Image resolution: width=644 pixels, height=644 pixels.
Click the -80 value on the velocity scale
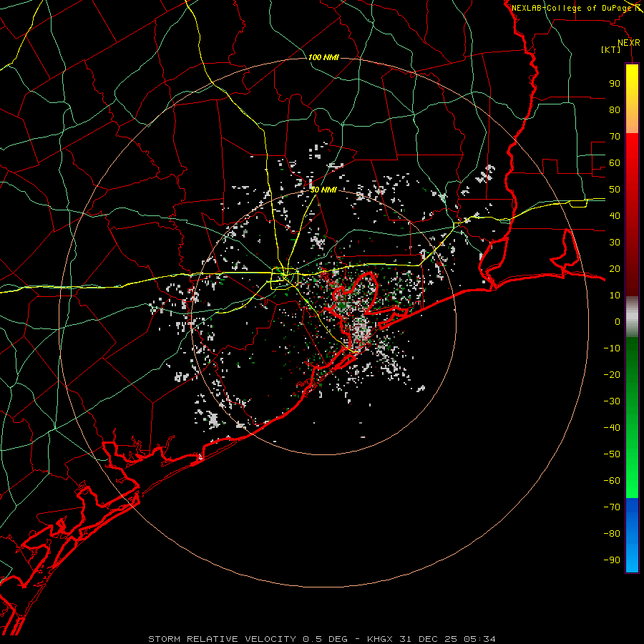point(612,534)
